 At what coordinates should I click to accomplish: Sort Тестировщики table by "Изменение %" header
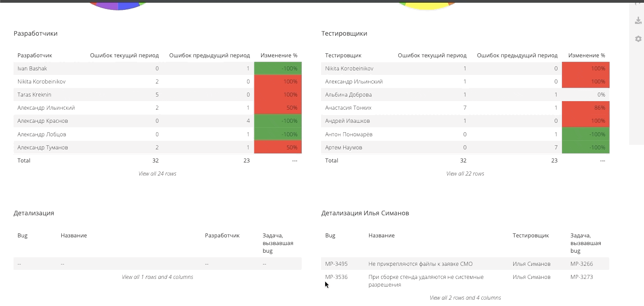point(586,55)
